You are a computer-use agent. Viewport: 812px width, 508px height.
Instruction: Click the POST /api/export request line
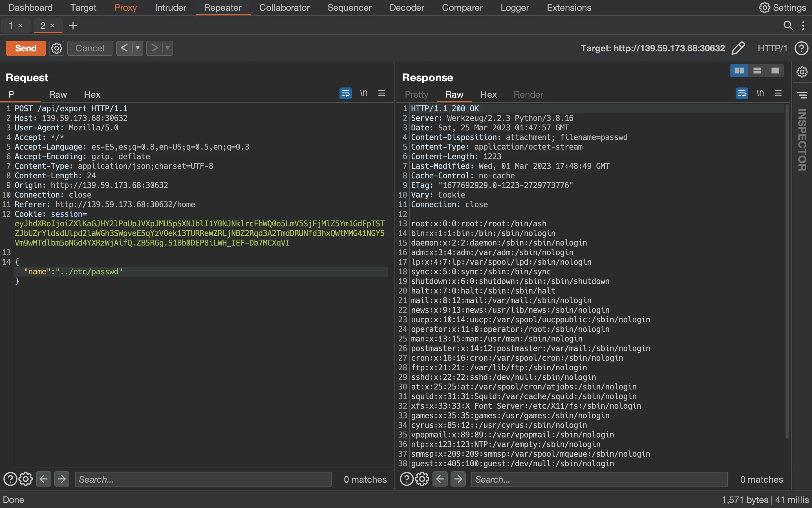[71, 109]
